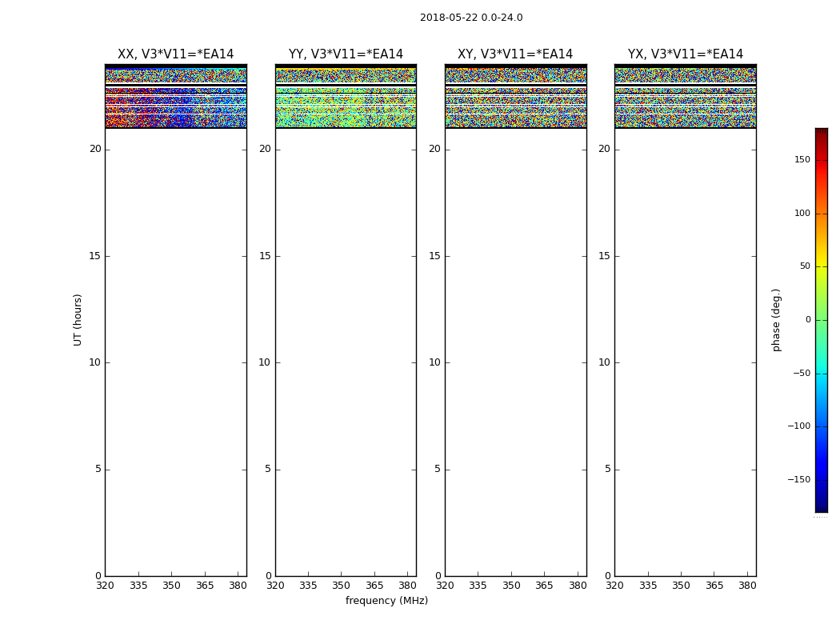Click the '350' frequency tick of XX panel
The image size is (840, 640).
click(x=171, y=586)
